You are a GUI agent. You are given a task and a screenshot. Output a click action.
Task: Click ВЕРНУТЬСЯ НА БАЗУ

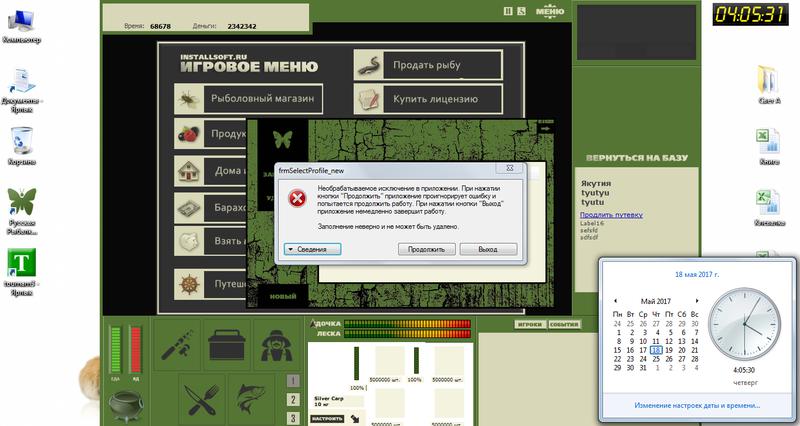[637, 158]
